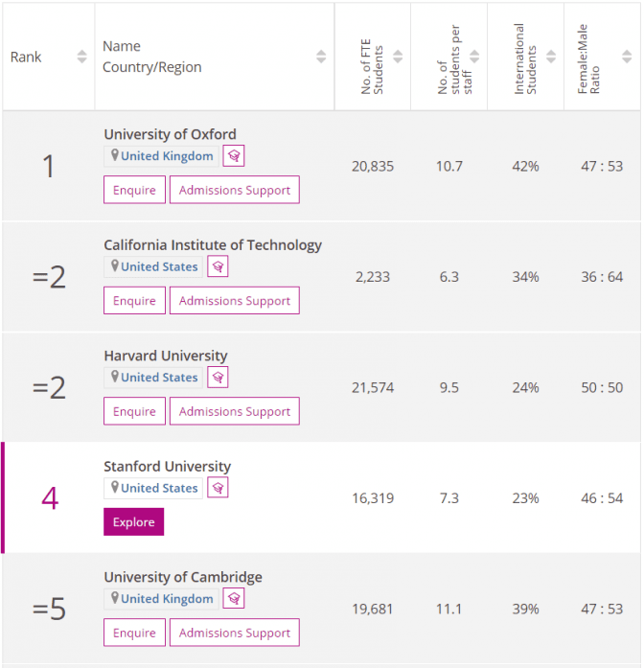
Task: Click graduation cap icon in Cambridge row
Action: pos(234,599)
